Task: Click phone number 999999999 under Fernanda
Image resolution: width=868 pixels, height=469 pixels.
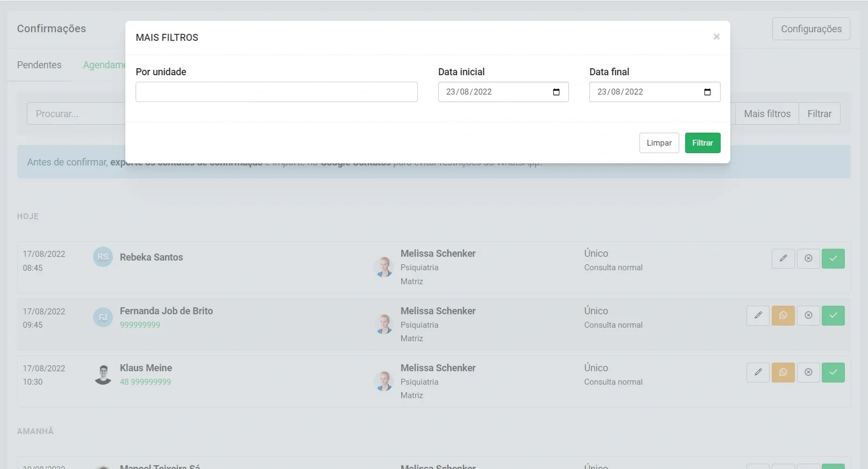Action: click(x=140, y=325)
